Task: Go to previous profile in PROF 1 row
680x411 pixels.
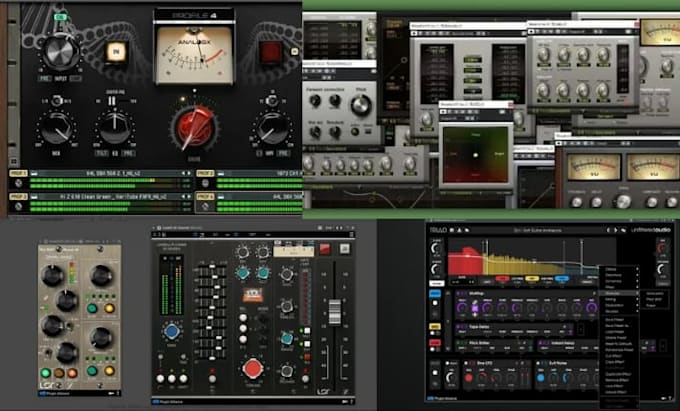Action: (x=183, y=173)
